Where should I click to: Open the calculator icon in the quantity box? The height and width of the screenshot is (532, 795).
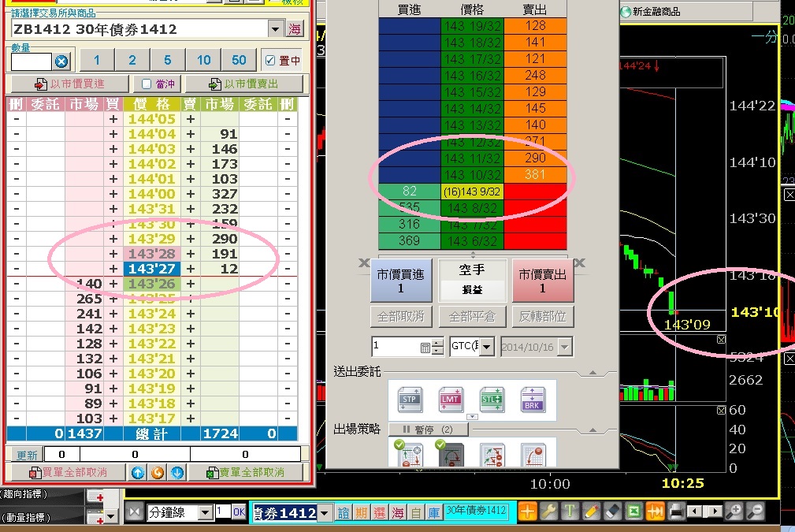pyautogui.click(x=425, y=348)
